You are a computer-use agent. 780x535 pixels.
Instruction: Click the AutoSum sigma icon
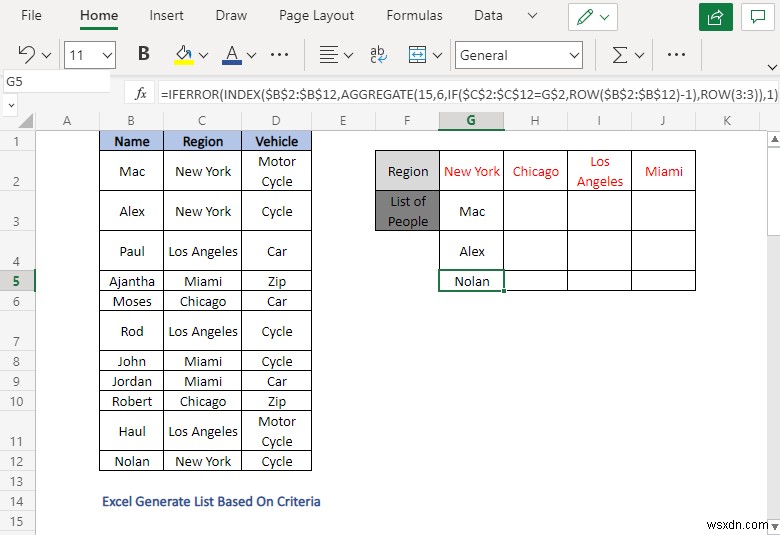pos(619,55)
